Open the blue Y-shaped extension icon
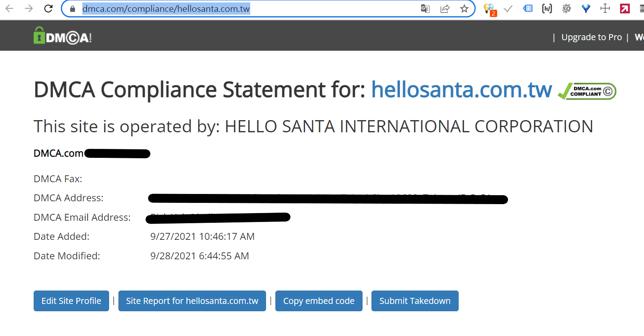This screenshot has width=644, height=336. [x=586, y=9]
